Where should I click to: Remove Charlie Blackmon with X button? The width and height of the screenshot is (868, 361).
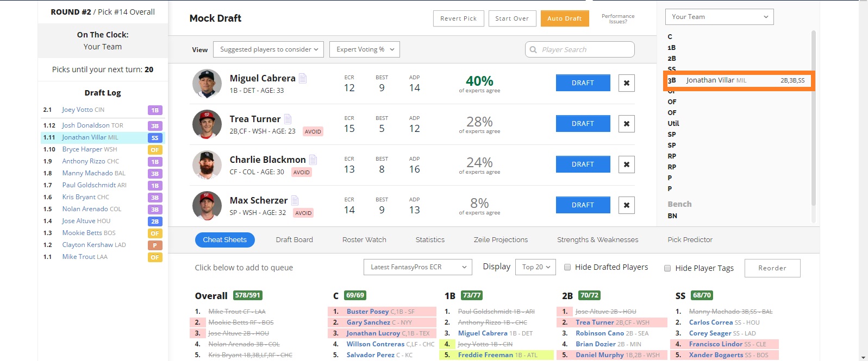[x=627, y=164]
